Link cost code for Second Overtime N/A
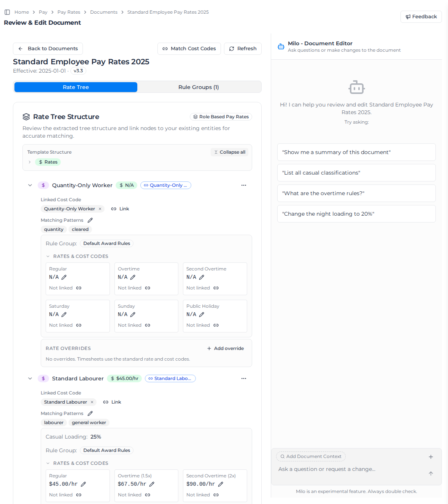The image size is (448, 504). point(216,288)
